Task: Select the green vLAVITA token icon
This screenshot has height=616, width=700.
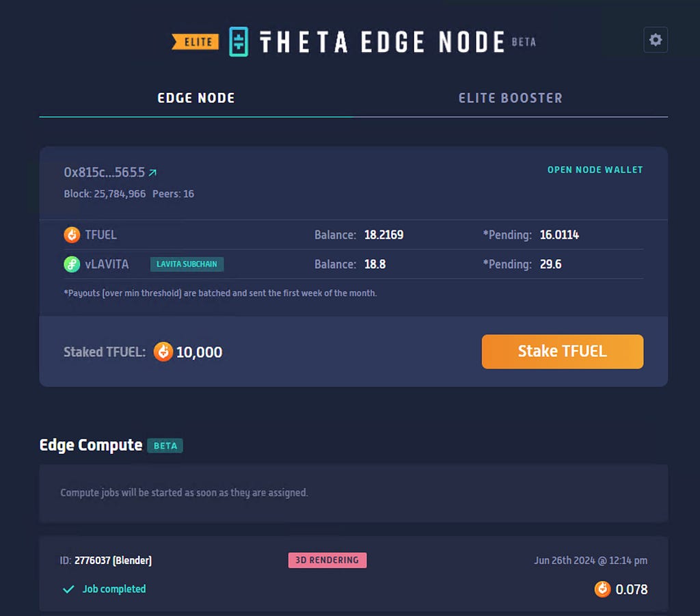Action: pyautogui.click(x=72, y=264)
